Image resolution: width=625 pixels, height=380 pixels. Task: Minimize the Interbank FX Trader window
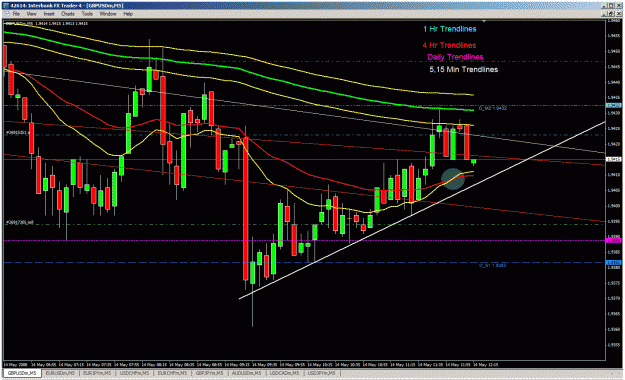coord(605,6)
